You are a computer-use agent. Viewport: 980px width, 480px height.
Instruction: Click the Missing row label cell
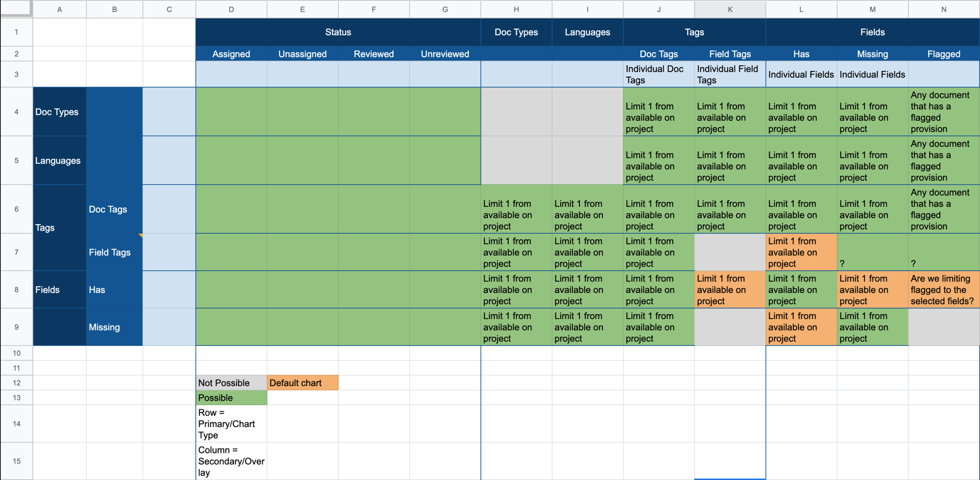[x=114, y=327]
